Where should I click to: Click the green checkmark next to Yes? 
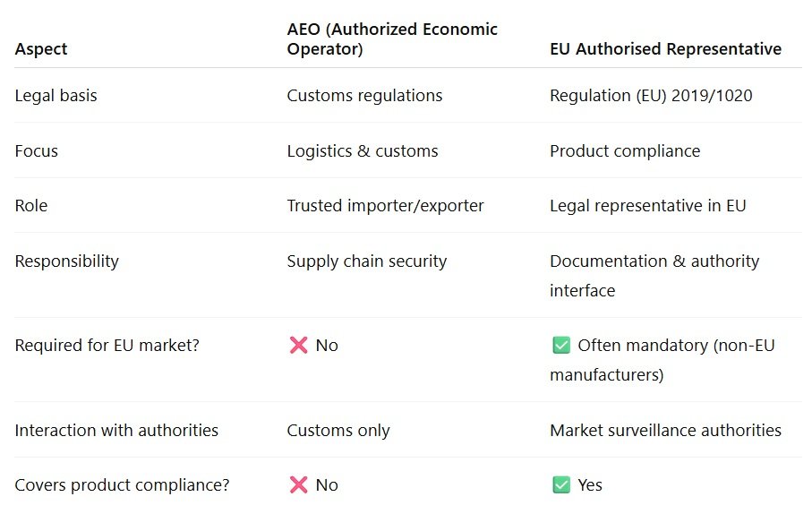pos(561,485)
